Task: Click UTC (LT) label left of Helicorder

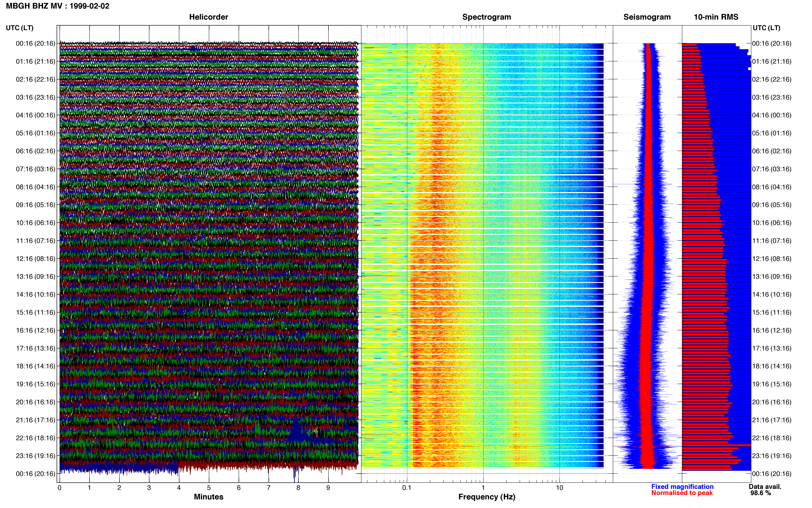Action: click(x=19, y=28)
